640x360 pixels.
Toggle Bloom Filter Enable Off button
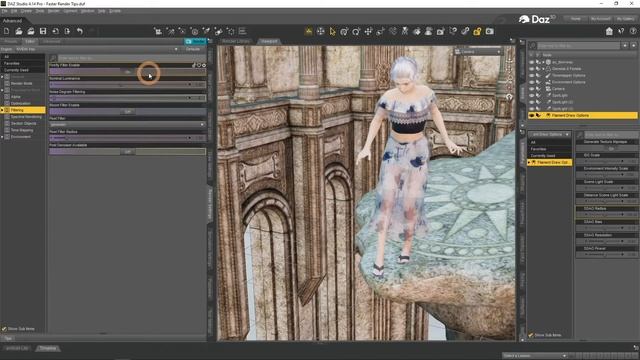click(127, 111)
